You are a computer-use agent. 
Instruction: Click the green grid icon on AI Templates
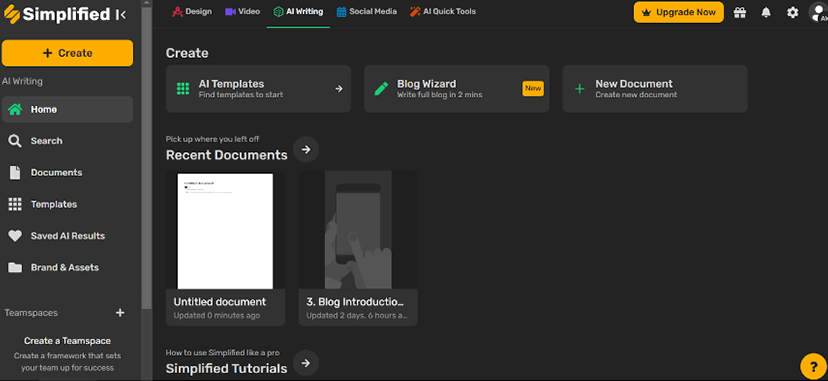pyautogui.click(x=183, y=89)
